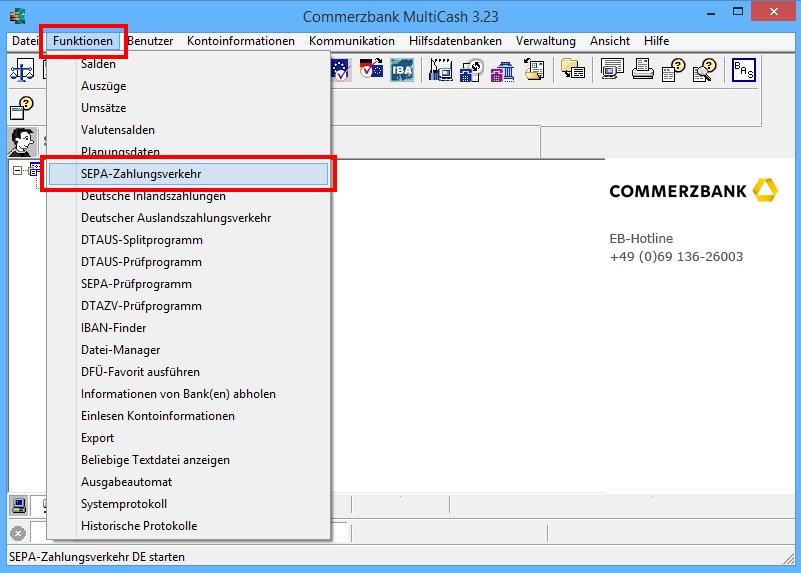Launch DTAUS-Prüfprogramm from menu
The image size is (801, 573).
(x=189, y=262)
